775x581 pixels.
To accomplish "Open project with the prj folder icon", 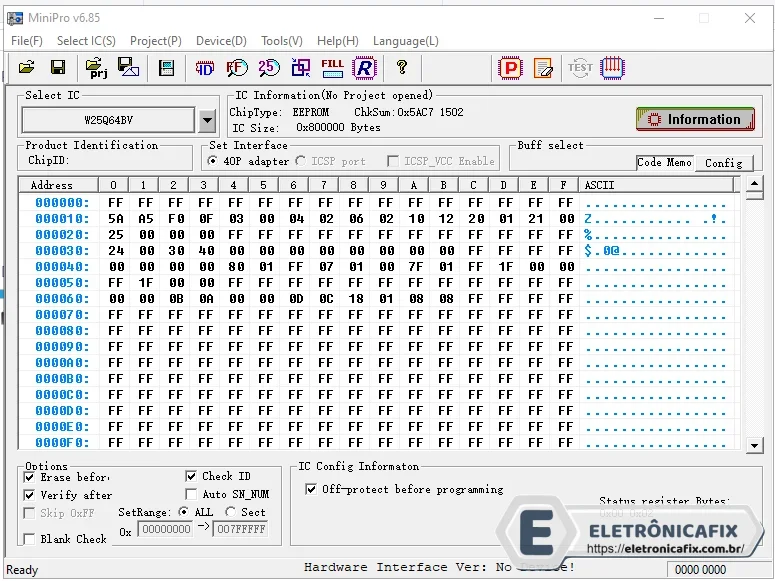I will [96, 68].
